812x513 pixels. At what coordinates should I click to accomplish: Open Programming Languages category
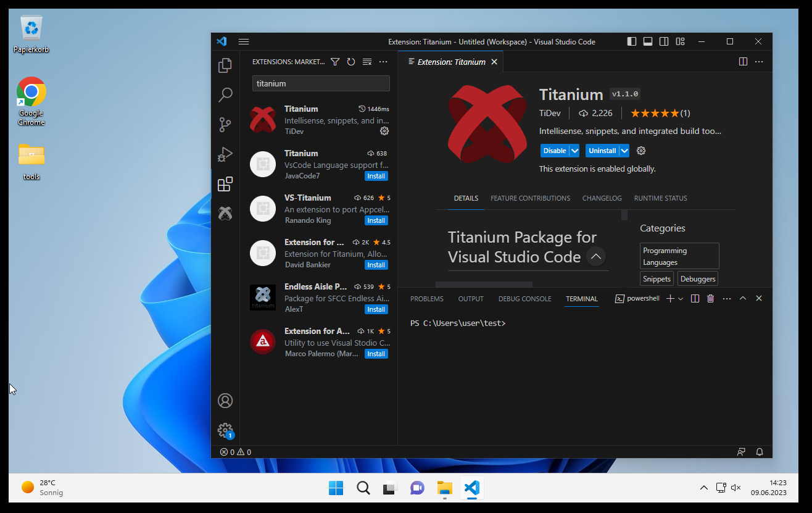point(679,256)
